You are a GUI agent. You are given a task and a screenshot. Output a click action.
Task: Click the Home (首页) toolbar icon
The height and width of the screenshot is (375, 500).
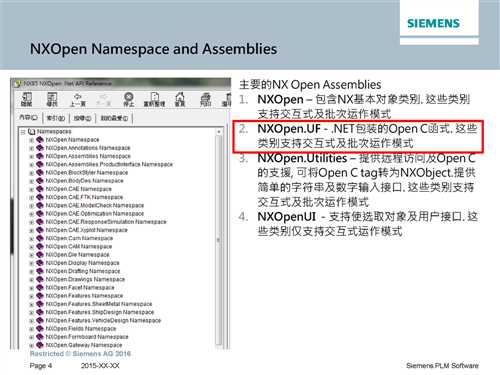[180, 99]
